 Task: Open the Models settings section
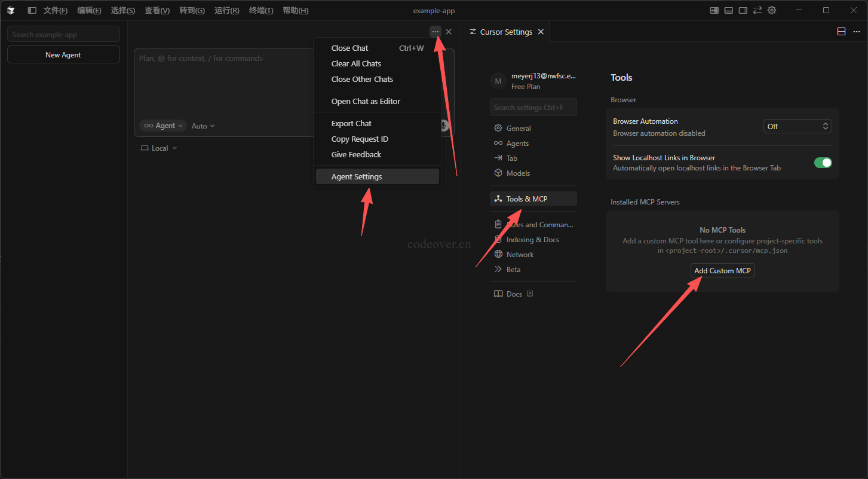518,173
